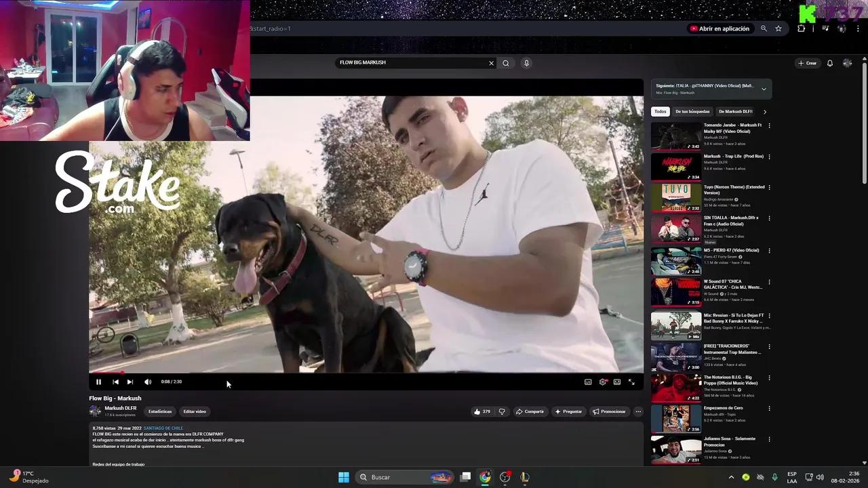Open options for Tuyo Narcos video
Image resolution: width=868 pixels, height=488 pixels.
click(769, 187)
